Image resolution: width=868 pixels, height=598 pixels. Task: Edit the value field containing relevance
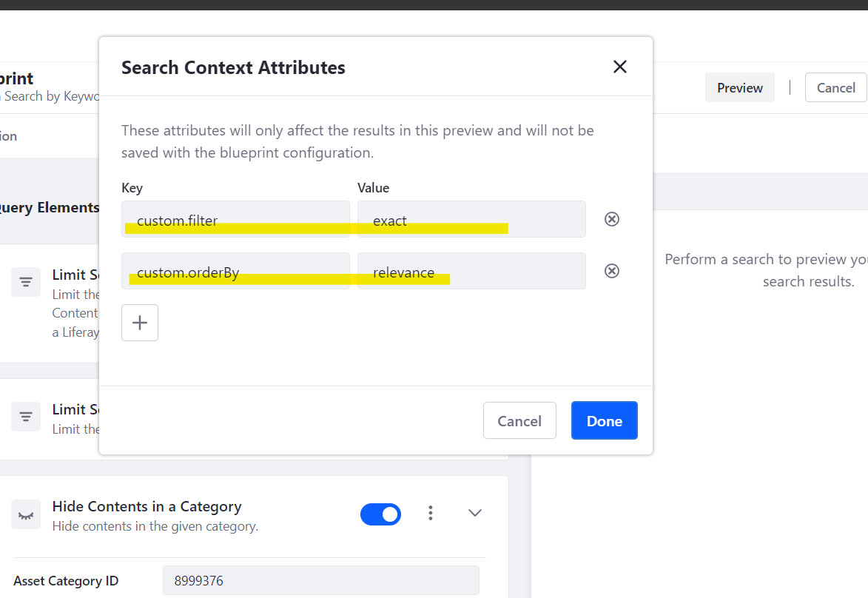(471, 271)
